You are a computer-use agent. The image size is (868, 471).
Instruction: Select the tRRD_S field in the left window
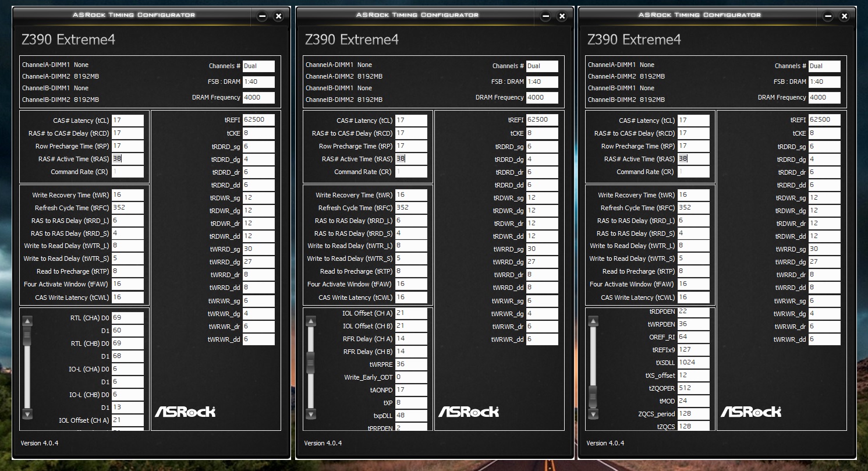point(127,233)
